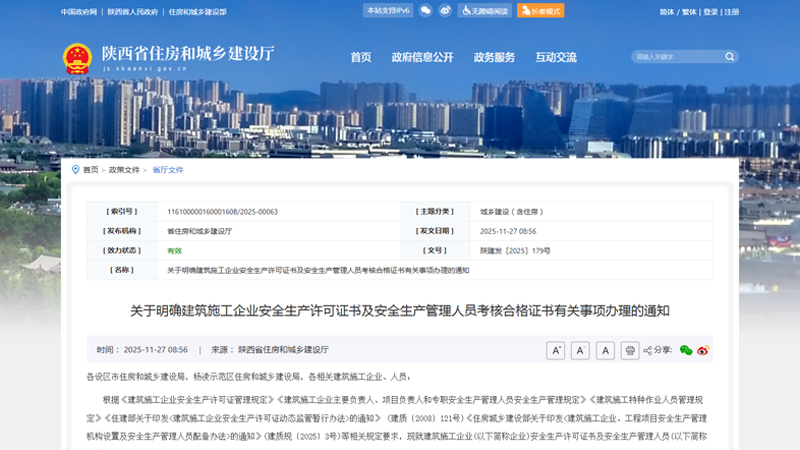Viewport: 800px width, 450px height.
Task: Click the 城乡建设（含住房）topic value
Action: point(512,212)
